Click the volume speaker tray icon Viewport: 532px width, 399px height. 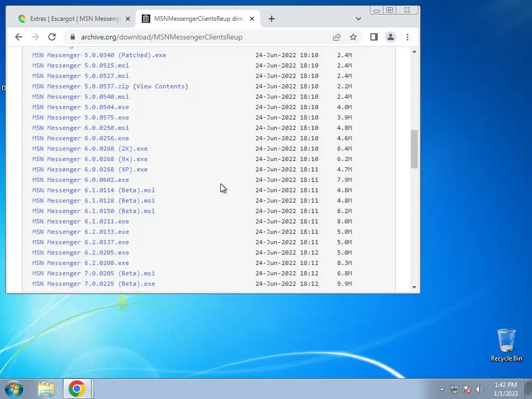point(480,389)
